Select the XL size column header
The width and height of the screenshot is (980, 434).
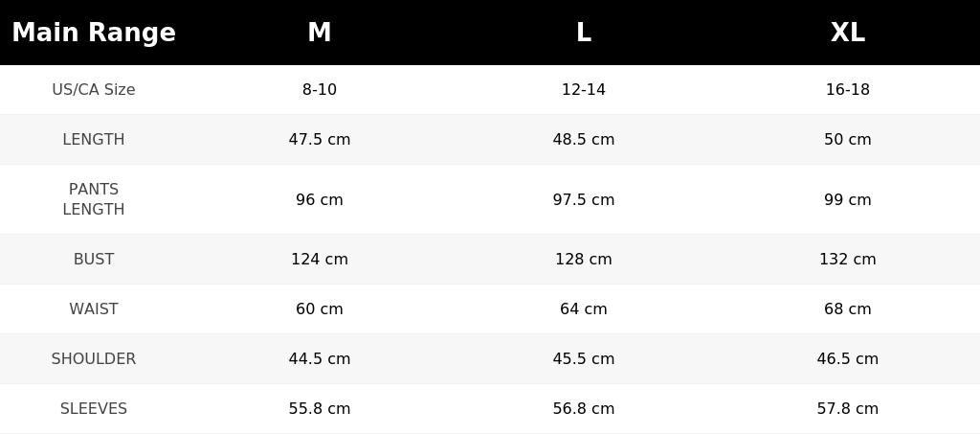pyautogui.click(x=848, y=33)
